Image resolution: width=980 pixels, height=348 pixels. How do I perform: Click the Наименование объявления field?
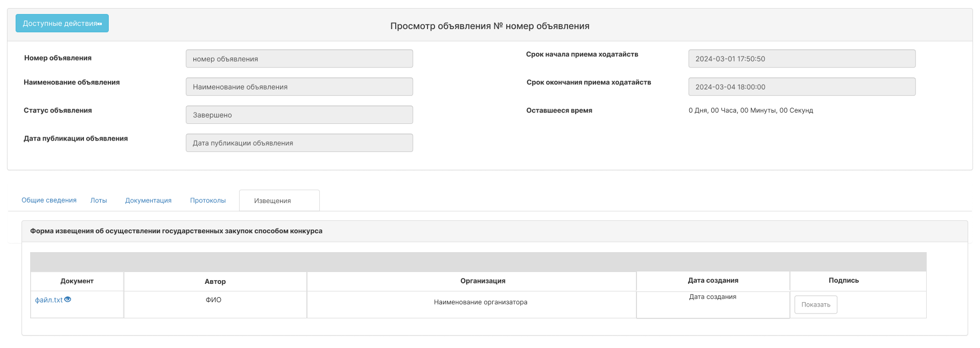[299, 87]
